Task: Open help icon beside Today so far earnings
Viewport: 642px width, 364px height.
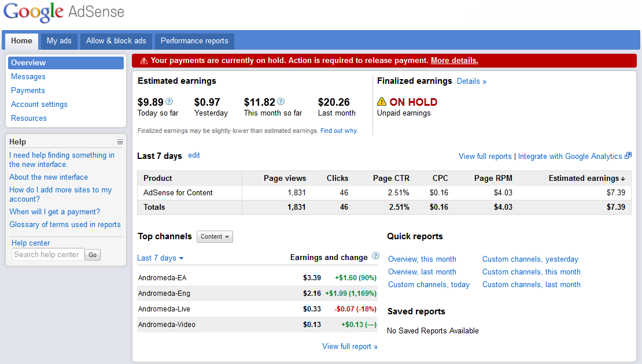Action: tap(169, 102)
